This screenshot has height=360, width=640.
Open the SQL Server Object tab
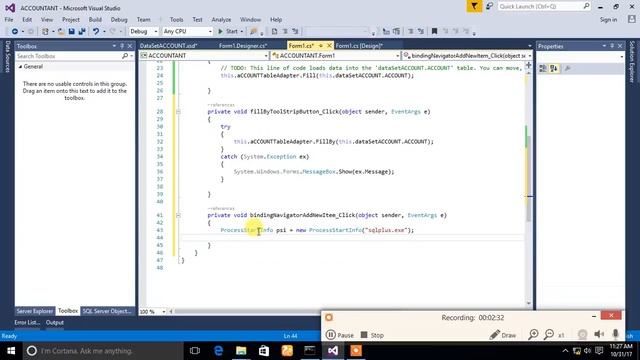tap(107, 311)
